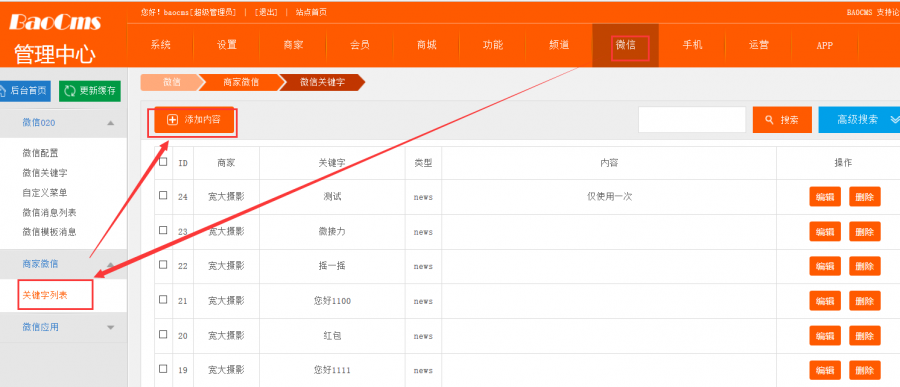Delete the 摇一摇 keyword row
This screenshot has height=387, width=900.
[x=864, y=266]
